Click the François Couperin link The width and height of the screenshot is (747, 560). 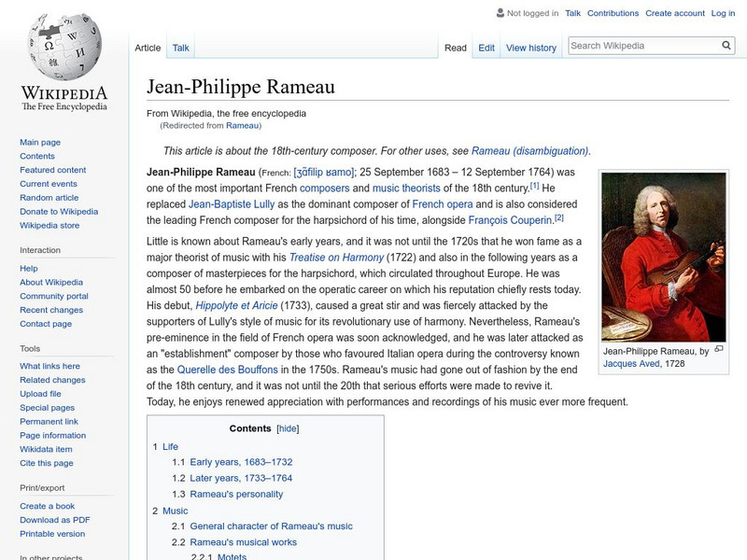click(510, 220)
